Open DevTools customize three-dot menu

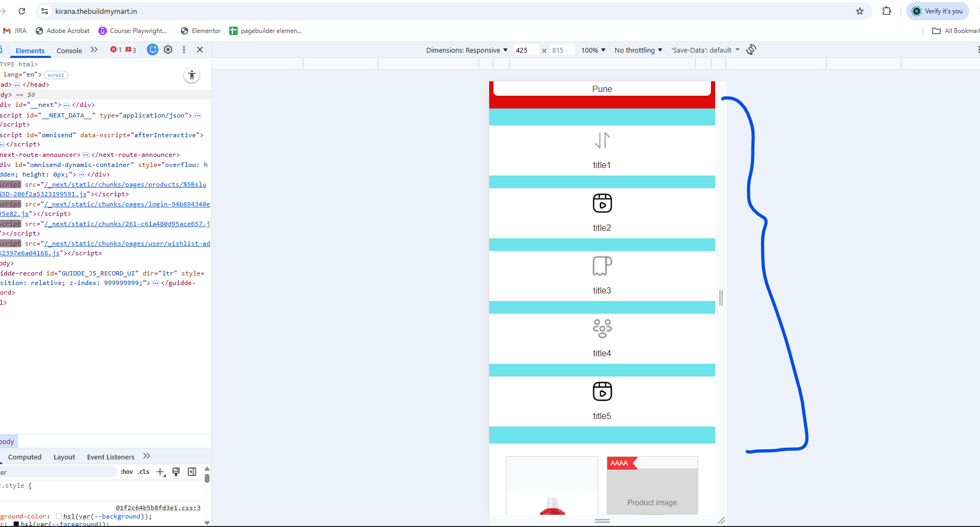184,49
